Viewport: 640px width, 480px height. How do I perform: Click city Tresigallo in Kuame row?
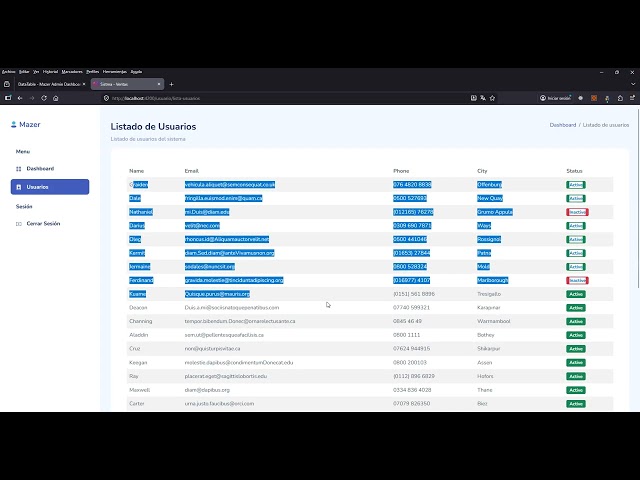[x=489, y=294]
